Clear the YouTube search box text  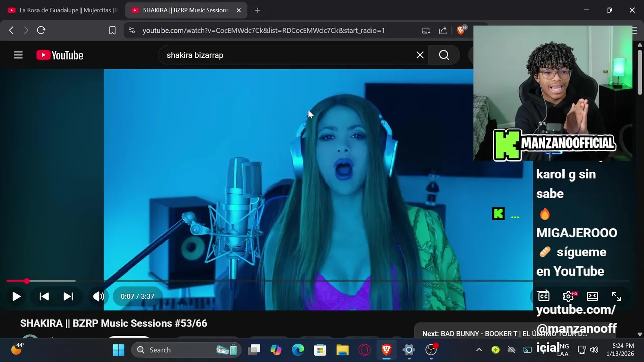pyautogui.click(x=420, y=55)
